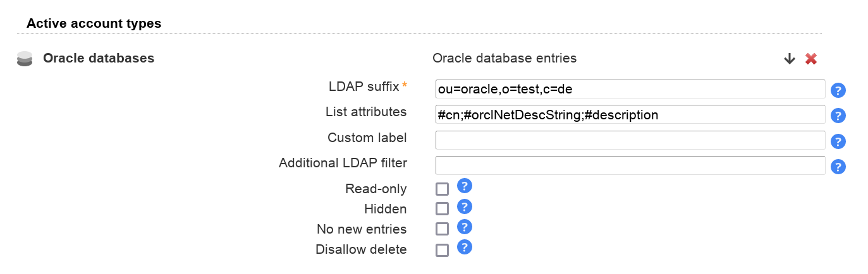Click the Oracle databases stack icon
Image resolution: width=868 pixels, height=274 pixels.
[25, 59]
